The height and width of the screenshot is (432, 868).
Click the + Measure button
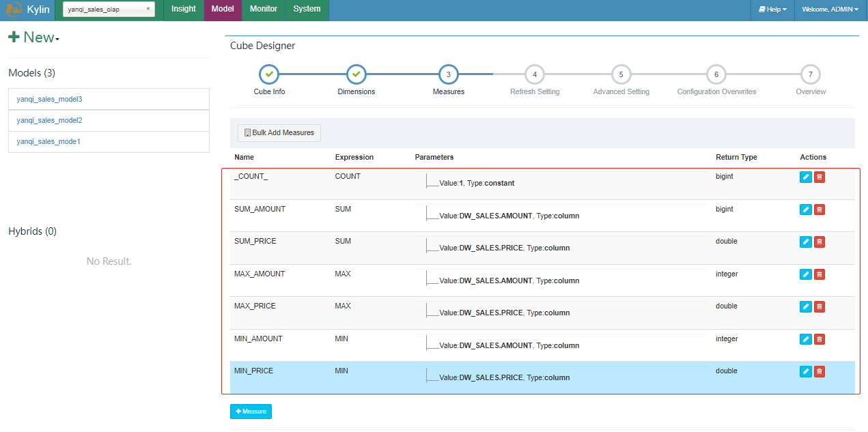[251, 412]
